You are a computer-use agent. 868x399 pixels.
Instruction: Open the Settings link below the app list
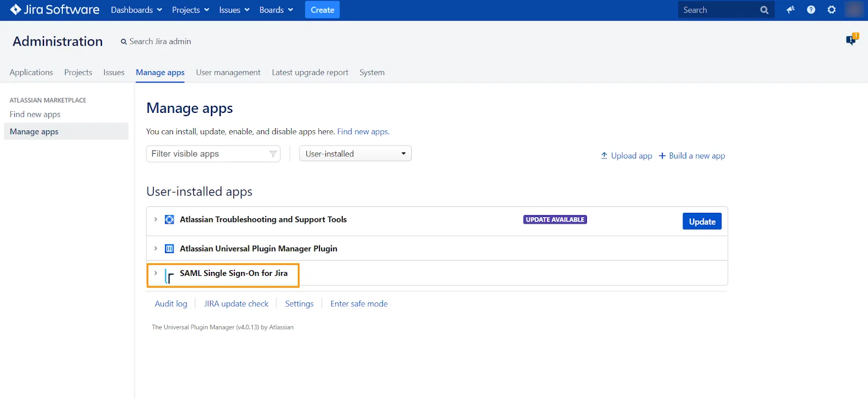[x=299, y=304]
